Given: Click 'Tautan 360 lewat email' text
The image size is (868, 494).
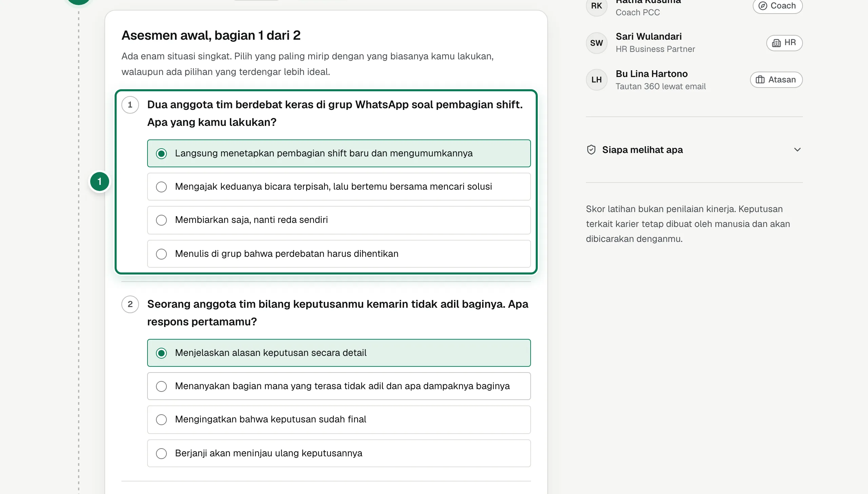Looking at the screenshot, I should [x=660, y=86].
